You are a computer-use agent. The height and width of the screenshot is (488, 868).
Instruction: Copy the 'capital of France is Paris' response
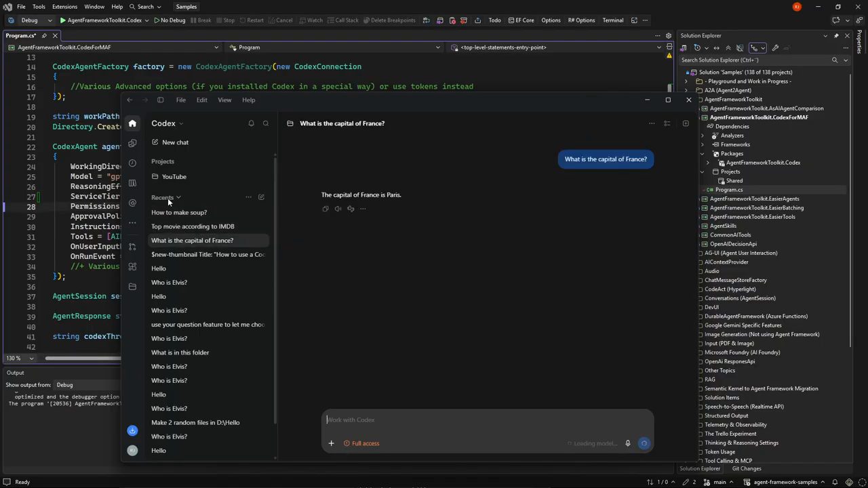(x=325, y=209)
